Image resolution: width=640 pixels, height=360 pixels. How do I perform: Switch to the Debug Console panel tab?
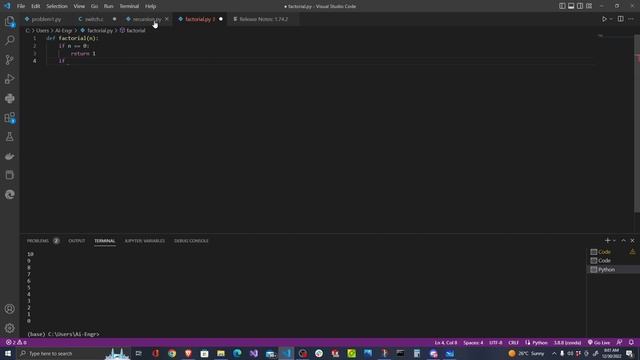point(191,241)
